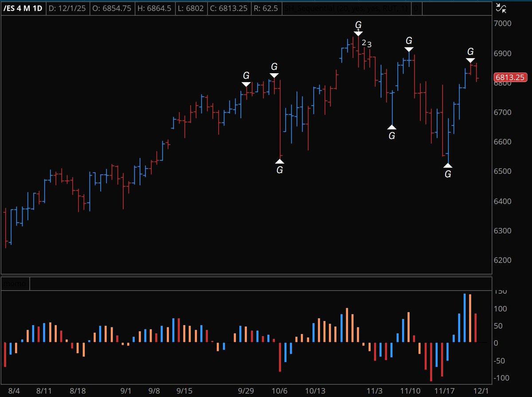Viewport: 532px width, 397px height.
Task: Click the 8/11 date axis label
Action: (44, 391)
